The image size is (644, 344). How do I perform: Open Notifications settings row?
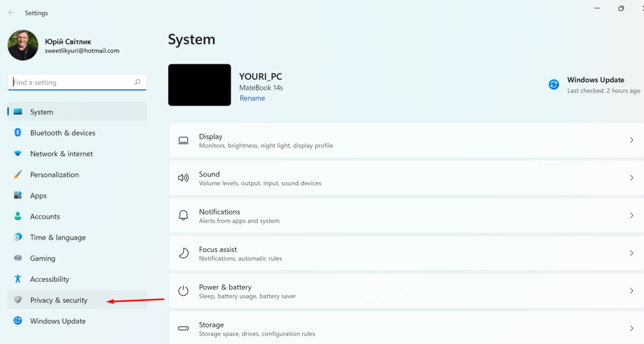(406, 216)
